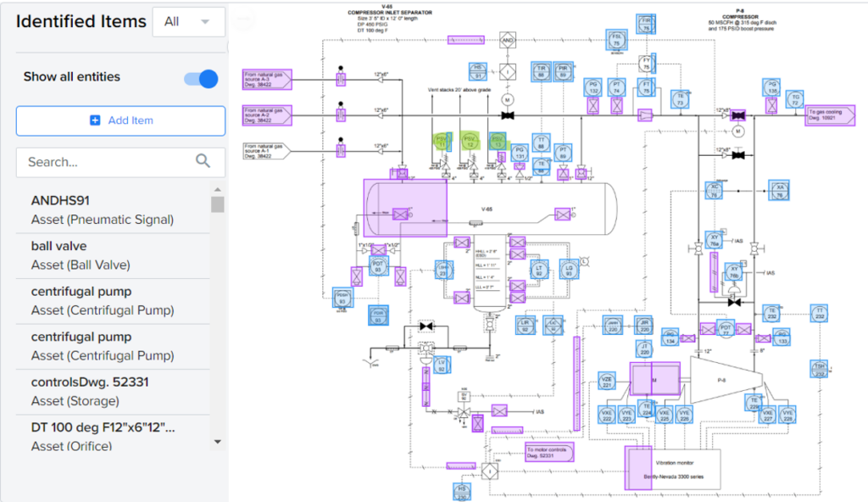
Task: Click the HS 91 hand switch instrument
Action: [x=478, y=72]
